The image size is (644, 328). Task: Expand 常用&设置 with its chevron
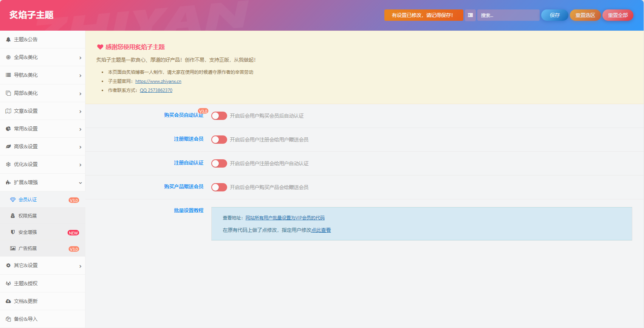tap(80, 129)
